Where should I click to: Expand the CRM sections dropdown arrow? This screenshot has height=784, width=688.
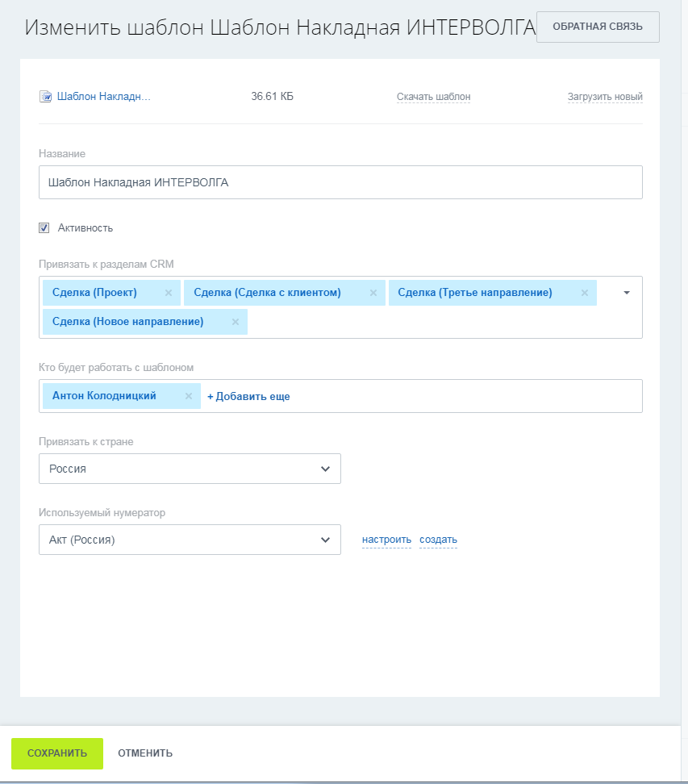(x=627, y=293)
